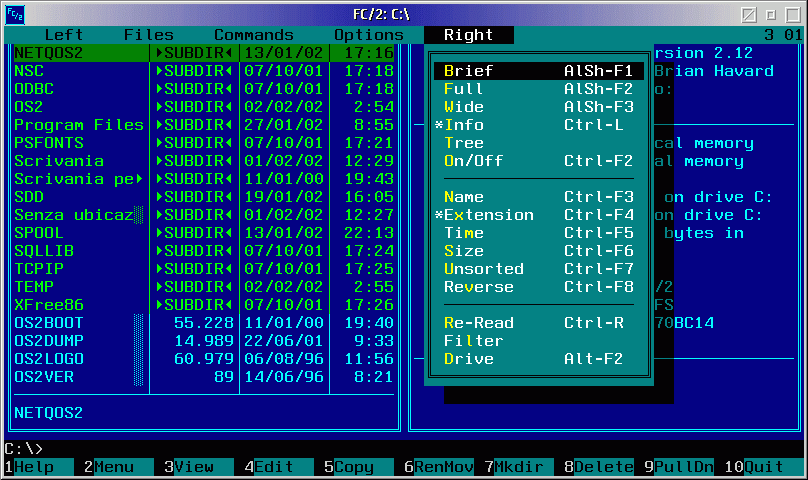Image resolution: width=808 pixels, height=480 pixels.
Task: Select Unsorted in Right menu
Action: click(538, 269)
